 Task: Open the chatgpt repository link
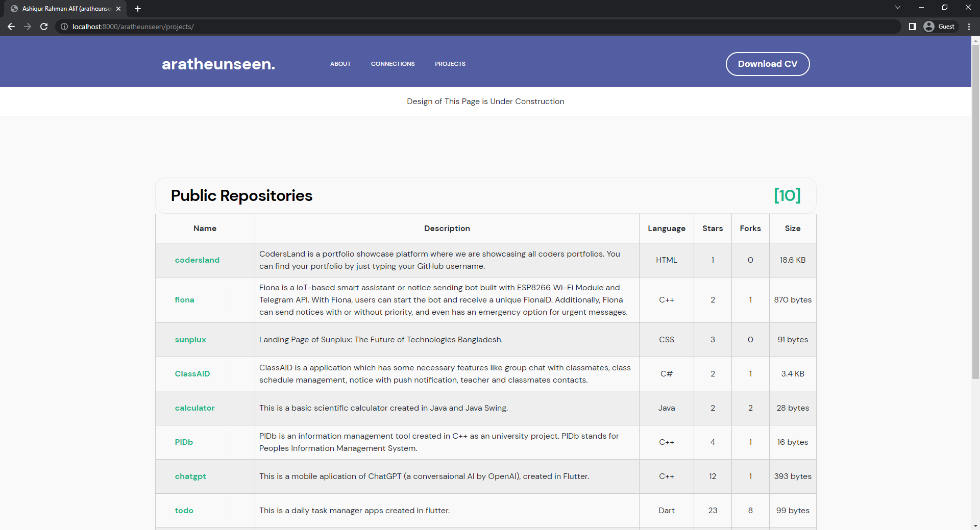[190, 476]
